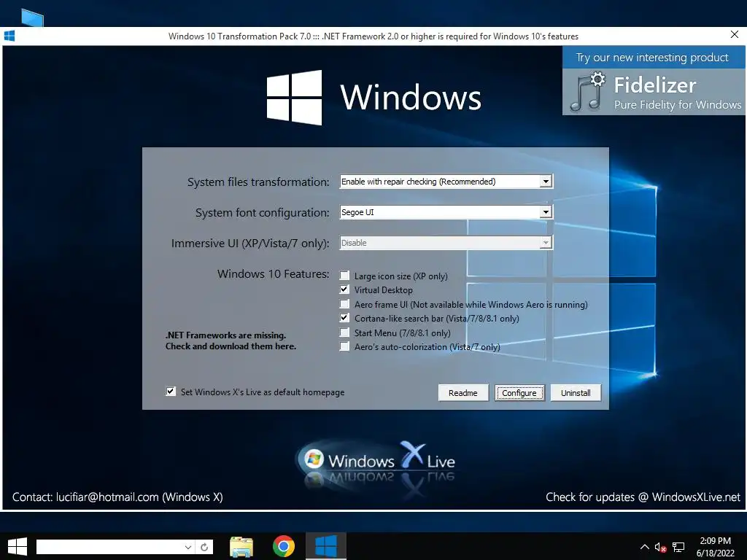The height and width of the screenshot is (560, 747).
Task: Uncheck the Cortana-like search bar
Action: coord(344,318)
